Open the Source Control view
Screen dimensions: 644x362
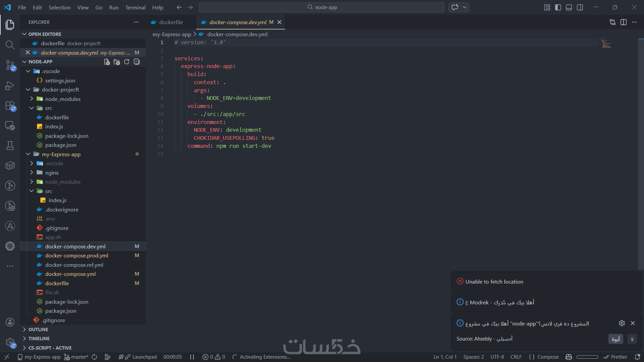[x=10, y=65]
